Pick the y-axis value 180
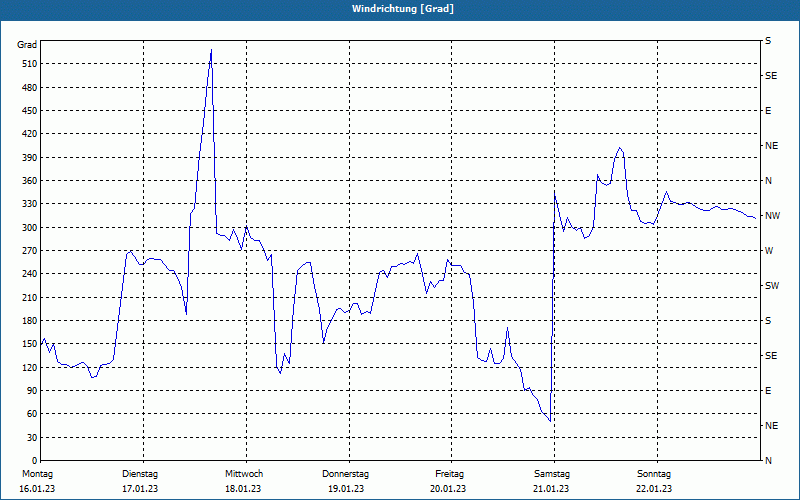Screen dimensions: 800x500 (x=30, y=321)
